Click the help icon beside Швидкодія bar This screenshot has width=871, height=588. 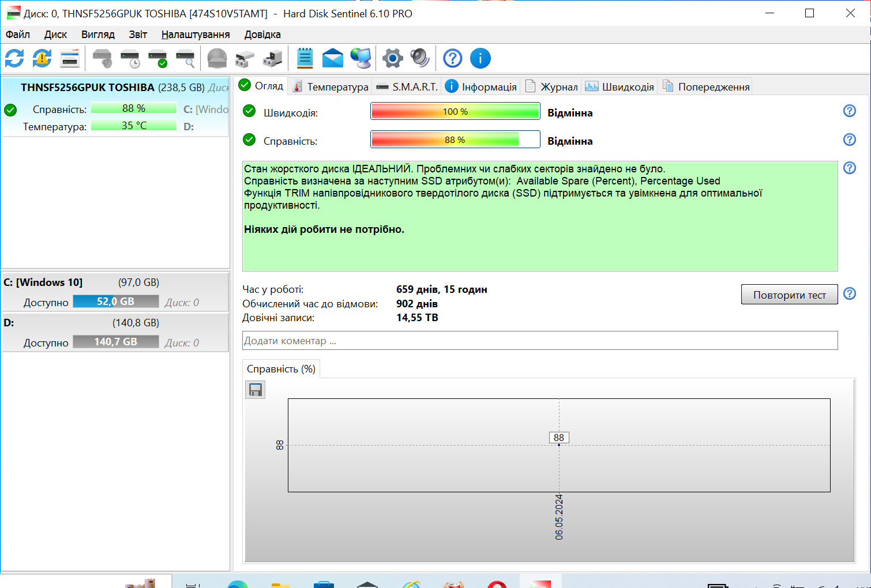pyautogui.click(x=849, y=111)
